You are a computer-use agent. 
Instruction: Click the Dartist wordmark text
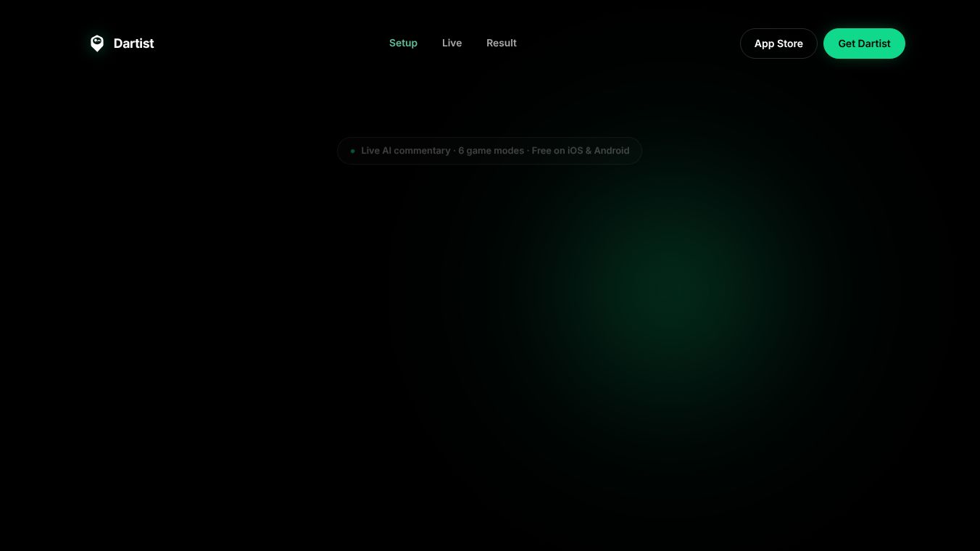133,43
